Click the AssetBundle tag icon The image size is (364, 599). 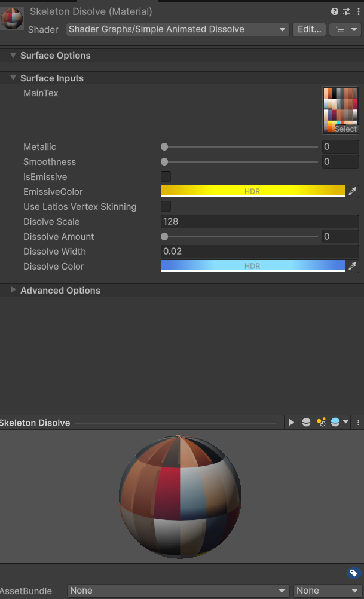click(353, 573)
